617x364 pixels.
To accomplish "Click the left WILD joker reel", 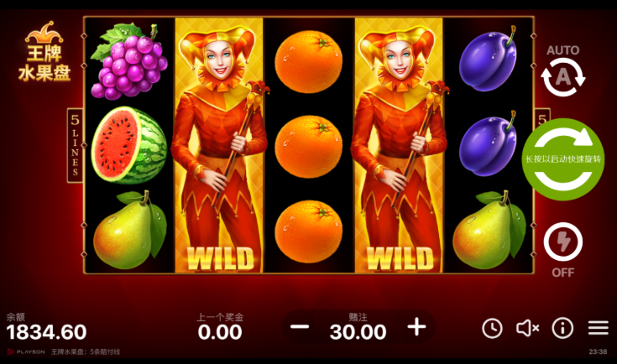I will (219, 145).
